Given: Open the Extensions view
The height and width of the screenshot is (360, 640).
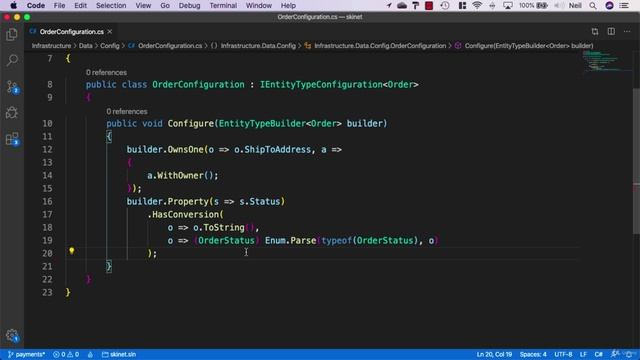Looking at the screenshot, I should (x=12, y=139).
